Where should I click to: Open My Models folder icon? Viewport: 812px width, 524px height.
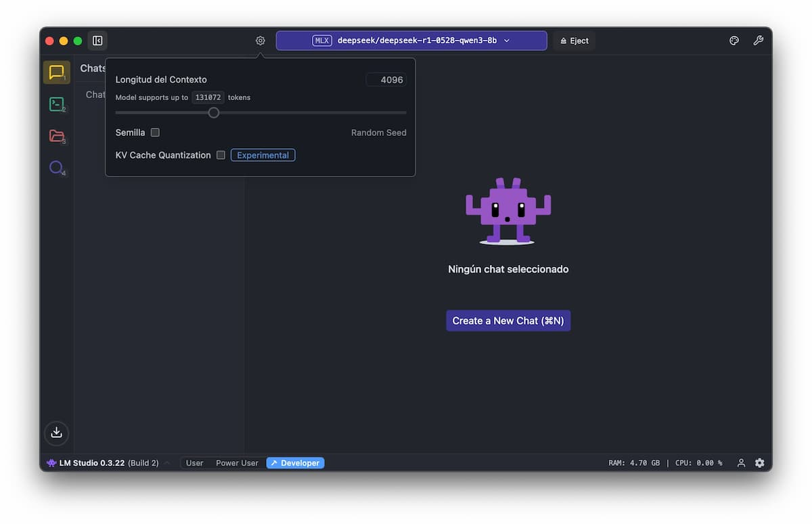[56, 136]
